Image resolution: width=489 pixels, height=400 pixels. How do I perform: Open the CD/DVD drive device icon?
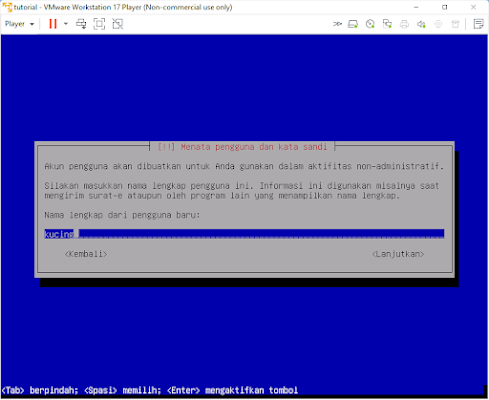(370, 24)
